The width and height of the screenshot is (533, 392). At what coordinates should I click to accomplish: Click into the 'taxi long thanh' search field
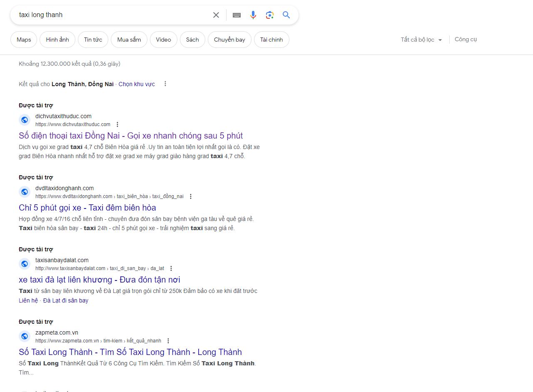(112, 15)
